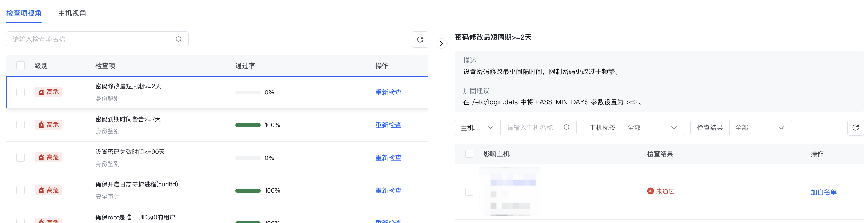The height and width of the screenshot is (223, 868).
Task: Click the search icon in check item field
Action: (x=179, y=39)
